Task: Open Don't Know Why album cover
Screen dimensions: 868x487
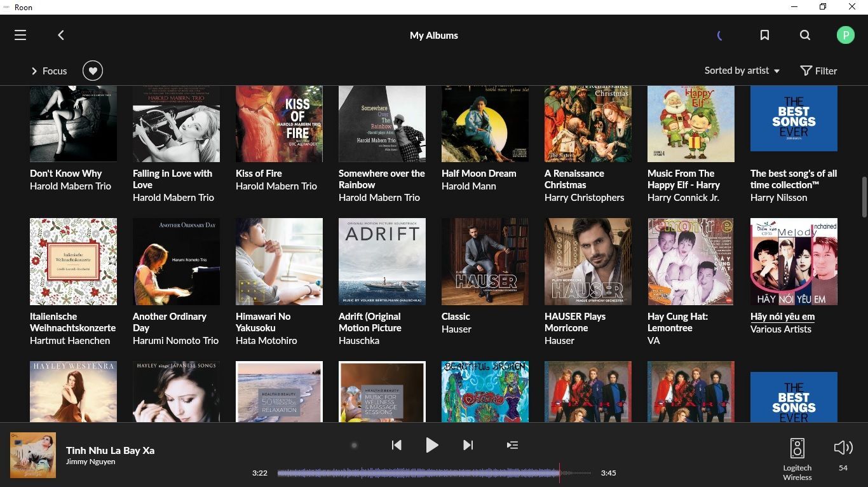Action: [73, 124]
